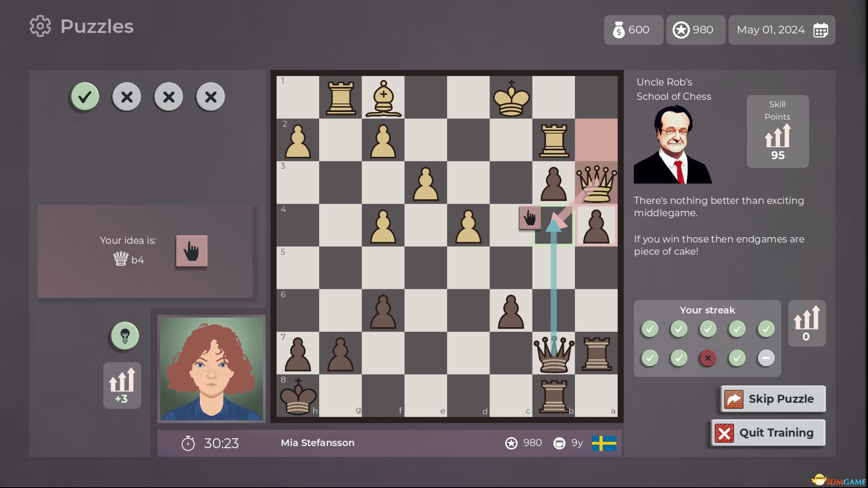868x488 pixels.
Task: Click the hand icon beside Qb4 idea
Action: (x=191, y=251)
